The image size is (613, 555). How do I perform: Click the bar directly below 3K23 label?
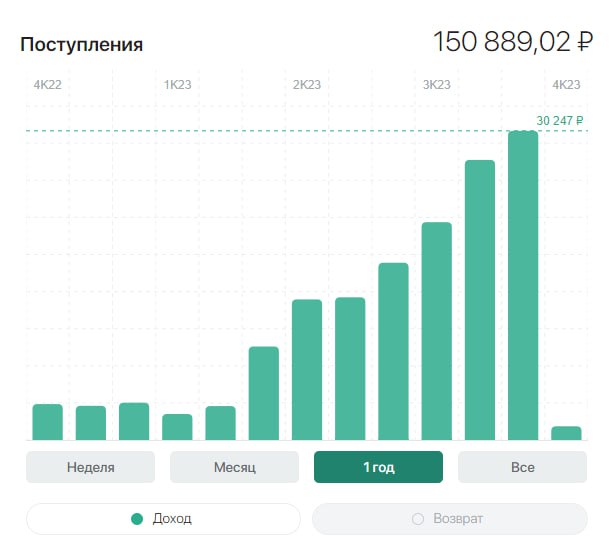pyautogui.click(x=437, y=331)
